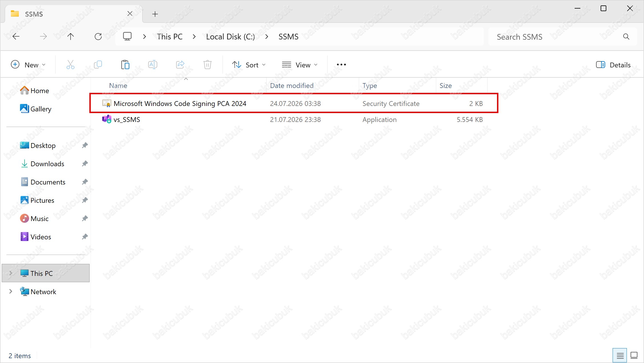
Task: Open the Sort dropdown menu
Action: coord(249,65)
